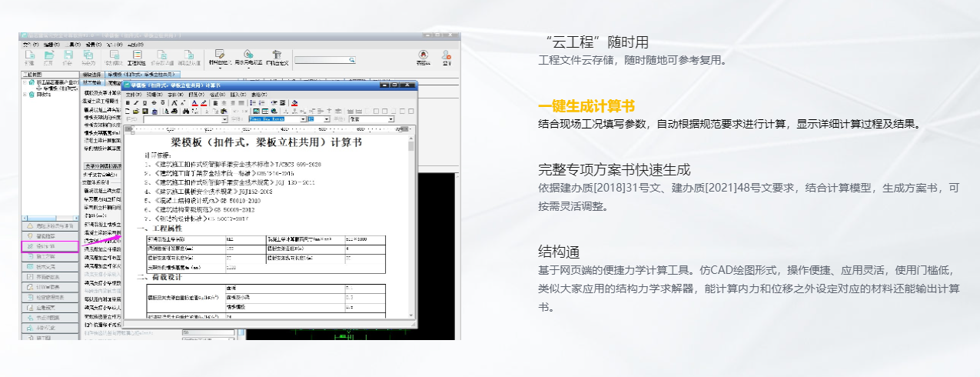Screen dimensions: 980x377
Task: Toggle Underline in the calculation book editor
Action: [145, 103]
